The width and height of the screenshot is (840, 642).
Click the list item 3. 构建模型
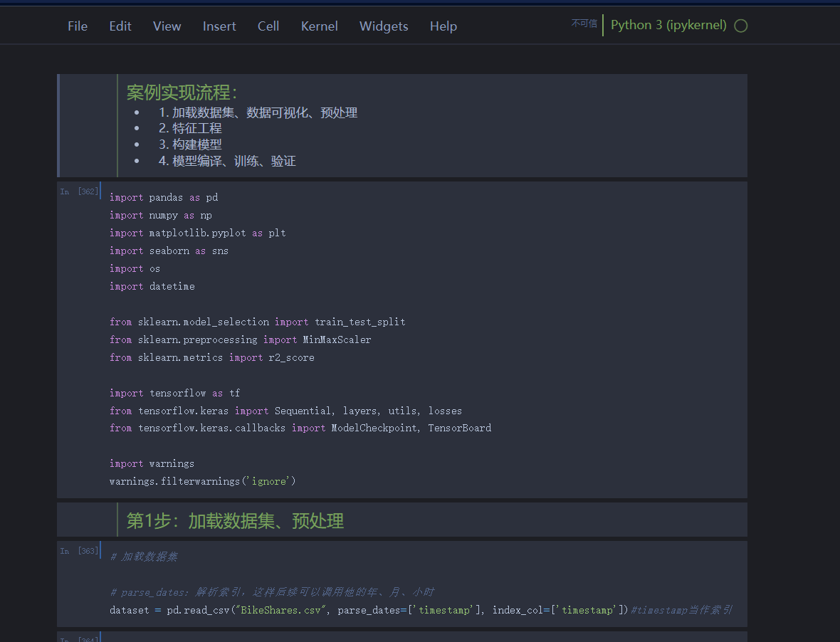pos(190,144)
